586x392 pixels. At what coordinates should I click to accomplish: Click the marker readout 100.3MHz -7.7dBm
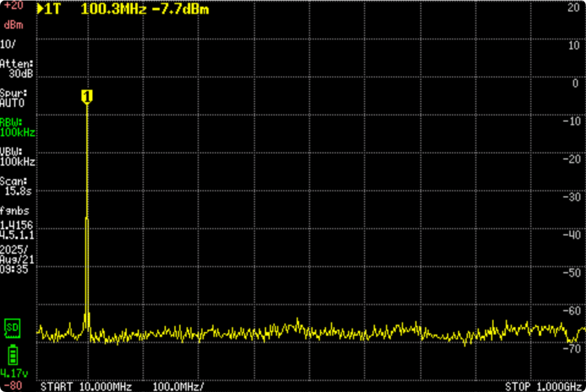tap(144, 10)
